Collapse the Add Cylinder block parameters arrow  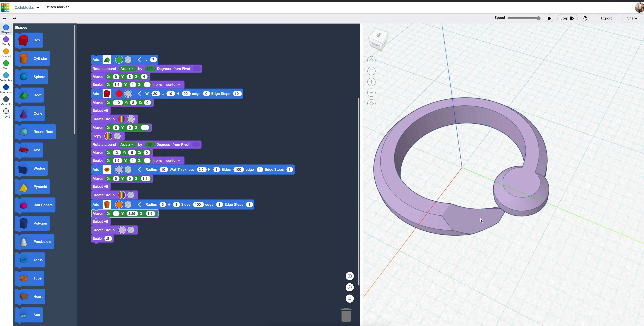[139, 205]
